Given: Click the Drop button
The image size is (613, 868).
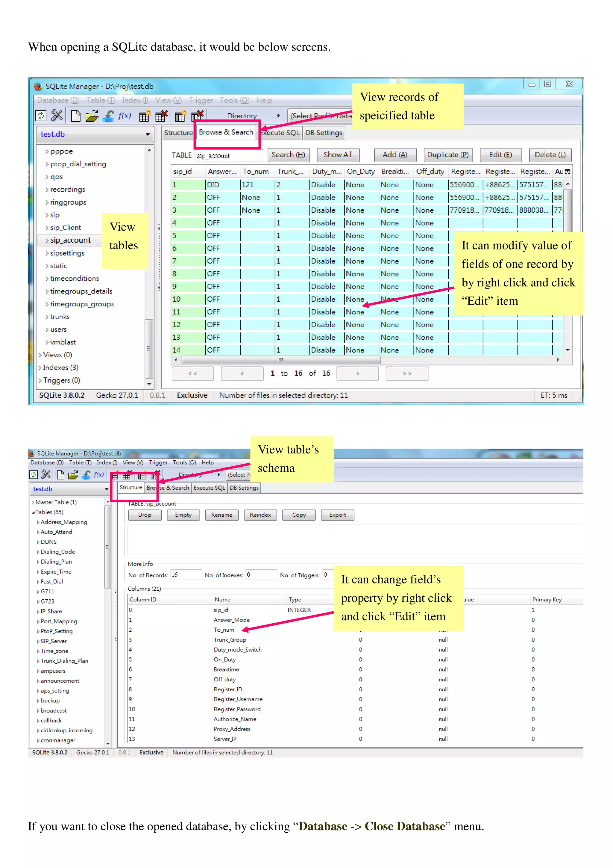Looking at the screenshot, I should point(145,515).
